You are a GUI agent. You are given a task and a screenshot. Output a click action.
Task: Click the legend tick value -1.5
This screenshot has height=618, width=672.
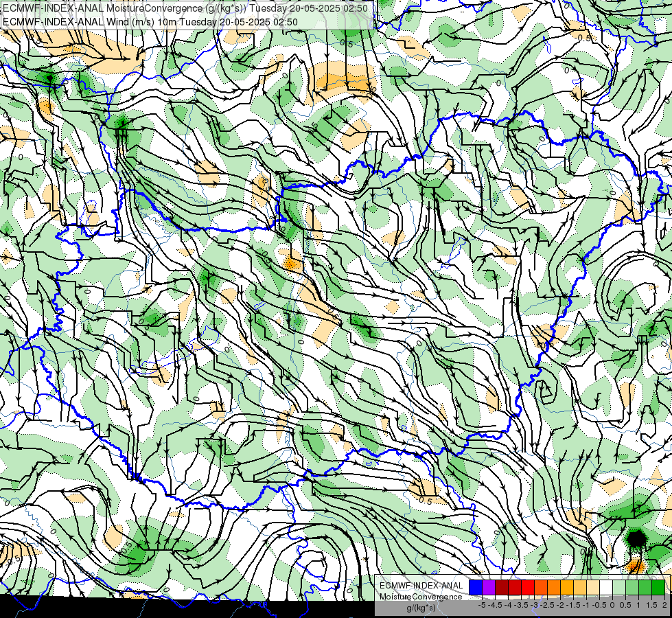[x=573, y=605]
